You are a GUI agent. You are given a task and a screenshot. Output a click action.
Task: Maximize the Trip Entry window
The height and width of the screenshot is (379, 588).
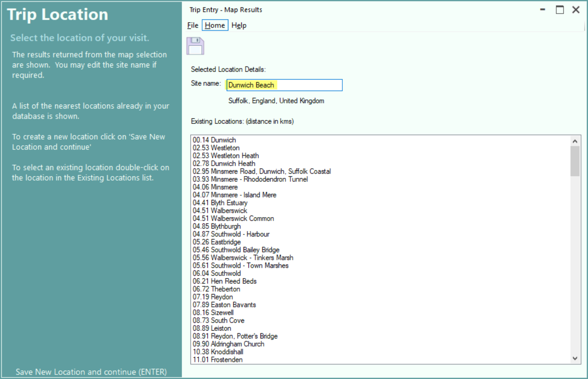click(x=560, y=10)
